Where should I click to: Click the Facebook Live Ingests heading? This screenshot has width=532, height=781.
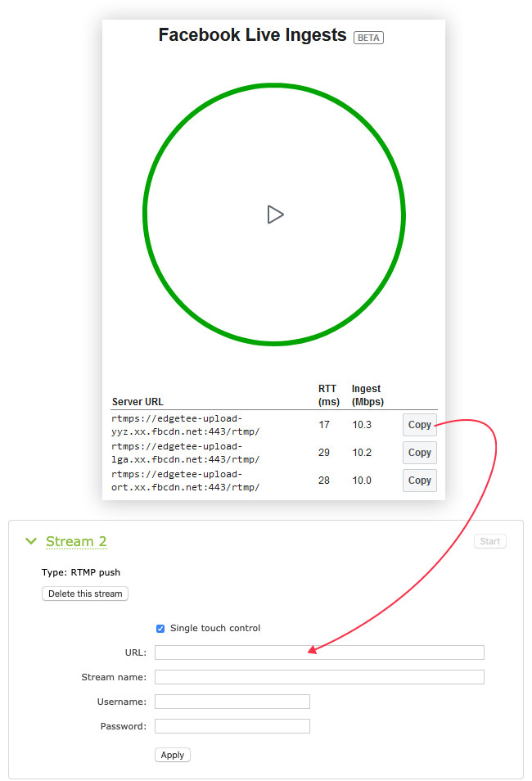coord(253,35)
